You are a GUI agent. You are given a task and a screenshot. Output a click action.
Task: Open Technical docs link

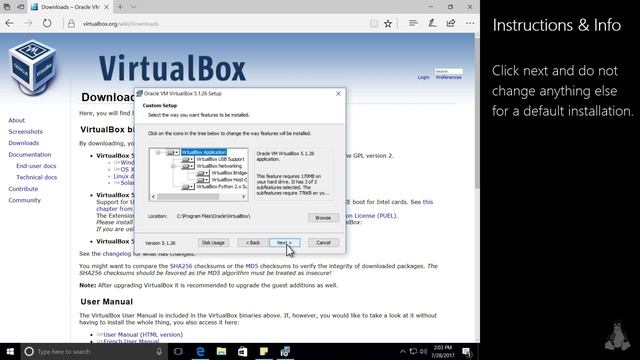36,178
